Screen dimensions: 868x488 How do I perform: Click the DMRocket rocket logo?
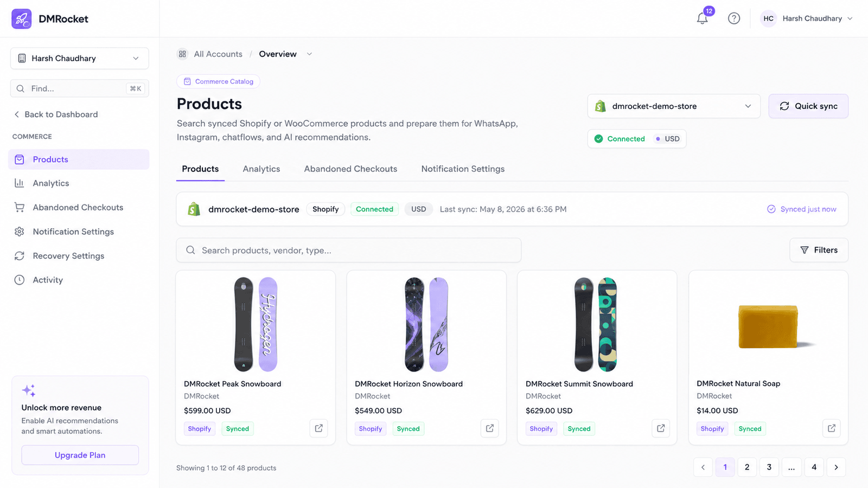click(22, 19)
